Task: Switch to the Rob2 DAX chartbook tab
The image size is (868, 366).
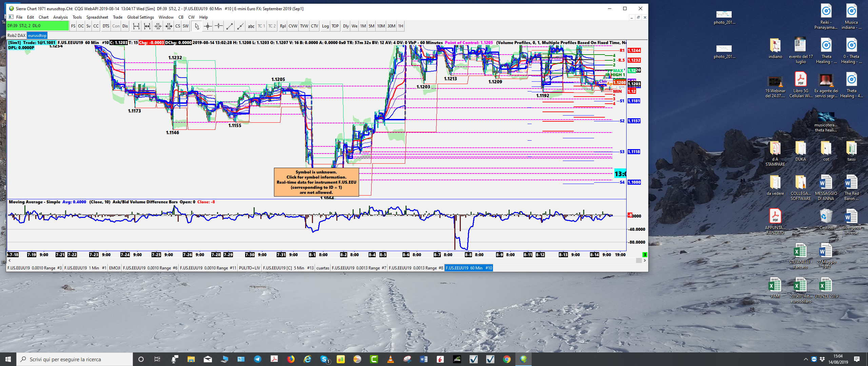Action: pyautogui.click(x=16, y=36)
